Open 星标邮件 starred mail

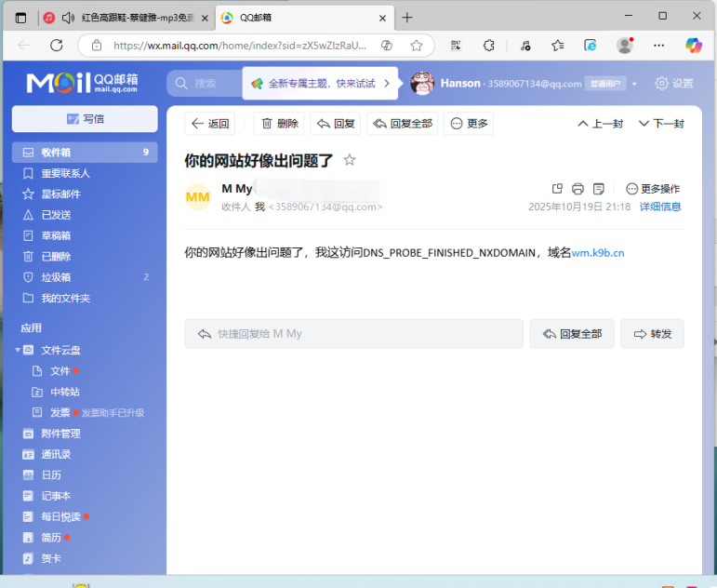[x=60, y=194]
